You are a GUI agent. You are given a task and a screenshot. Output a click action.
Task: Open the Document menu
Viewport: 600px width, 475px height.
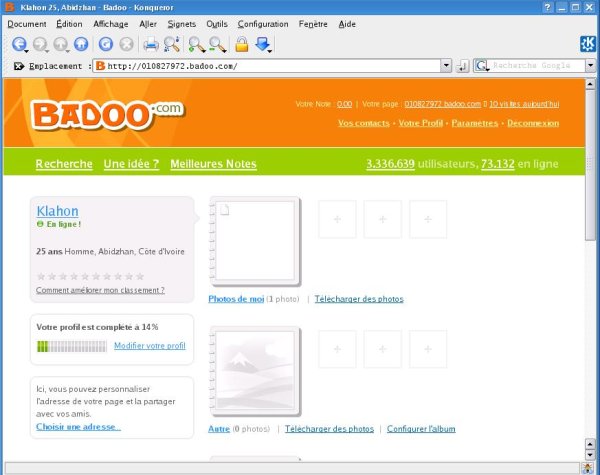point(27,24)
